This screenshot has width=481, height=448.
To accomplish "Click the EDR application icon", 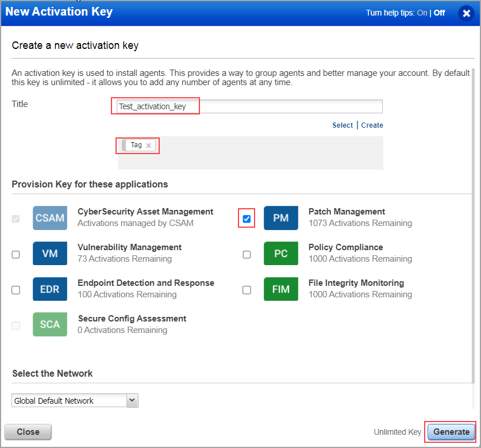I will (49, 289).
